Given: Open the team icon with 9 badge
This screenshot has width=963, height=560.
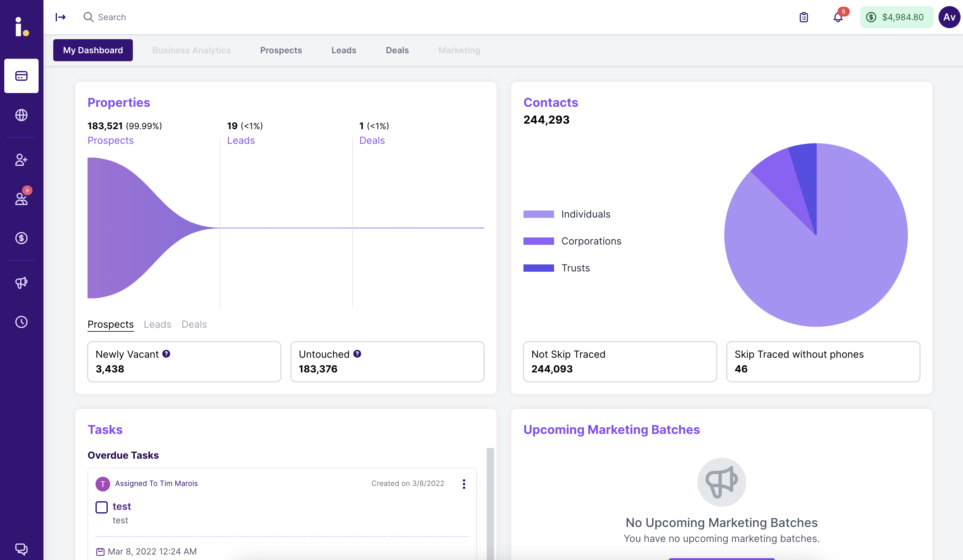Looking at the screenshot, I should (21, 199).
